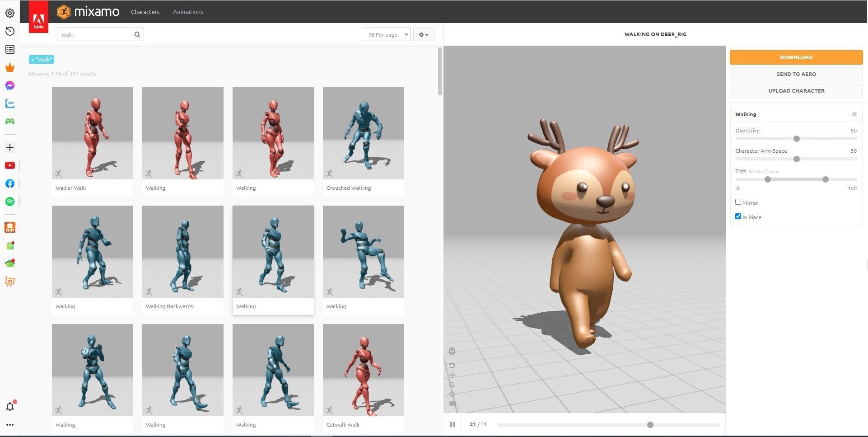Click the WALKING ON DEER_RIG title
This screenshot has height=437, width=868.
pos(655,34)
